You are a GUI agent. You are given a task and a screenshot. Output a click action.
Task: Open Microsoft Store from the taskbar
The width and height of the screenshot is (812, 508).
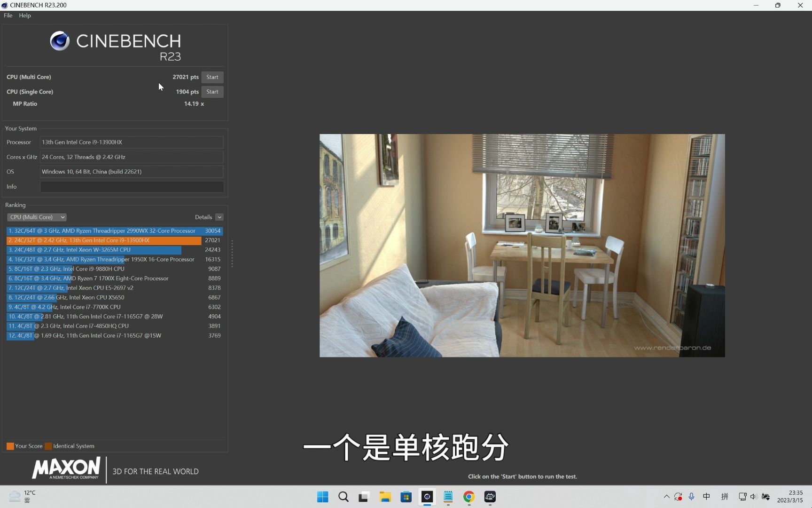406,497
